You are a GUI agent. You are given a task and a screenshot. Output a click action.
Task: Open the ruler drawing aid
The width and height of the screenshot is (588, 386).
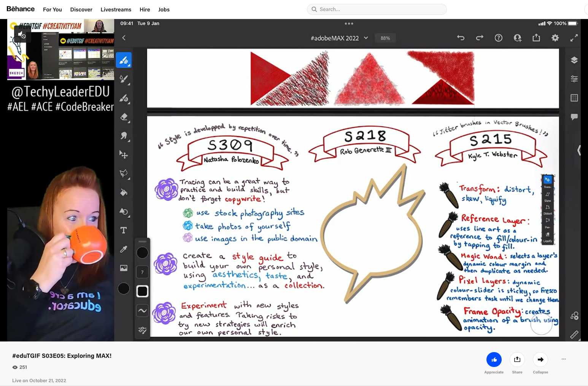tap(574, 334)
